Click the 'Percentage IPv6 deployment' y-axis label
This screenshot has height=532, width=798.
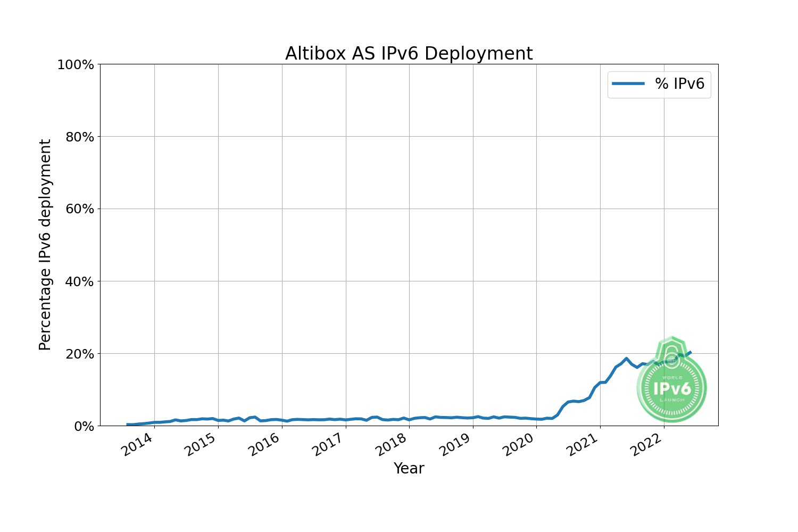coord(46,245)
